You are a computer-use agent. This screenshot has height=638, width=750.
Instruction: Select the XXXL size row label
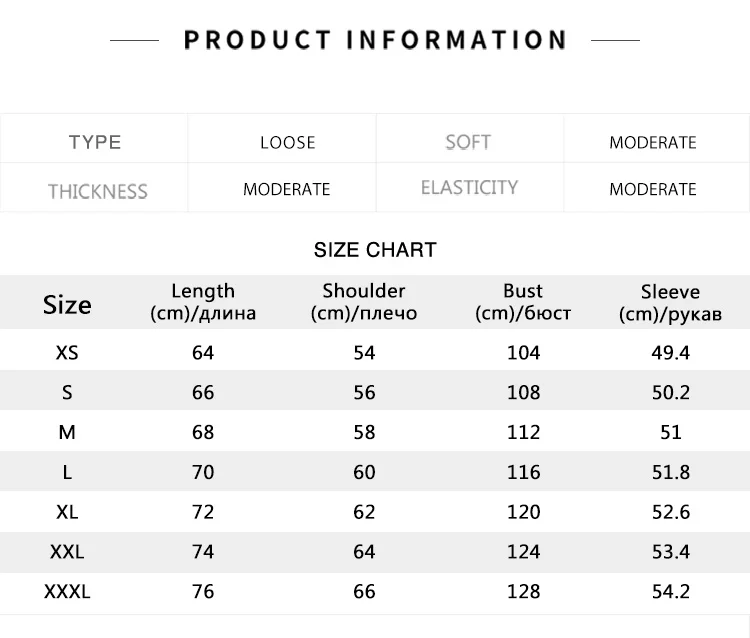(67, 592)
